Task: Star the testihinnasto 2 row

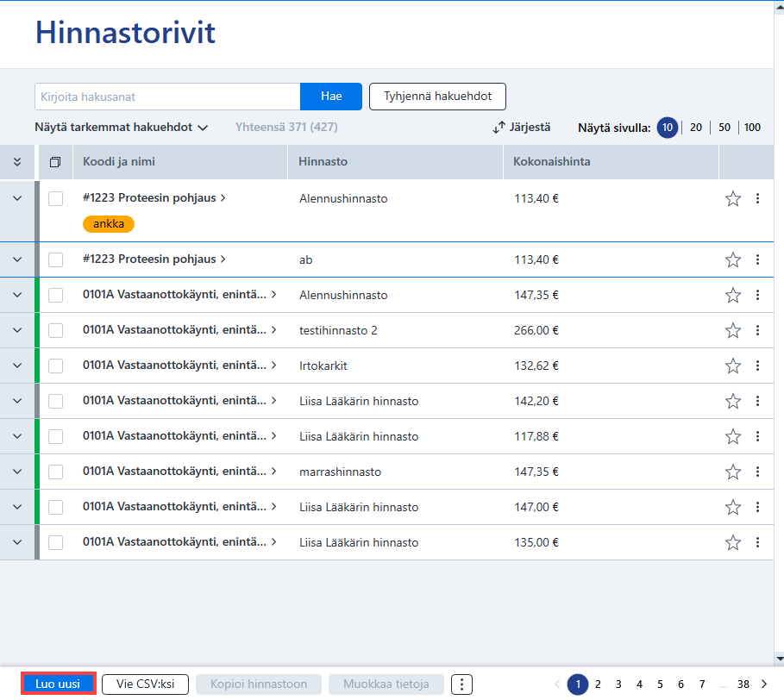Action: coord(732,330)
